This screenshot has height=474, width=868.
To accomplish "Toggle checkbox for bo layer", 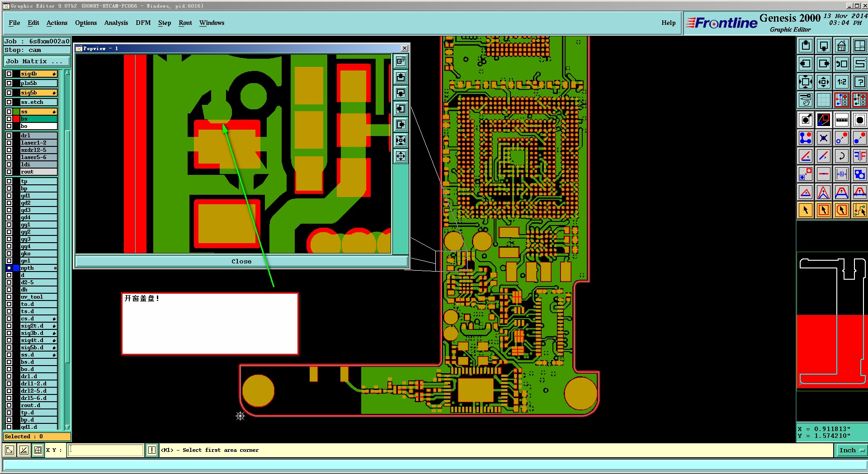I will pos(9,126).
